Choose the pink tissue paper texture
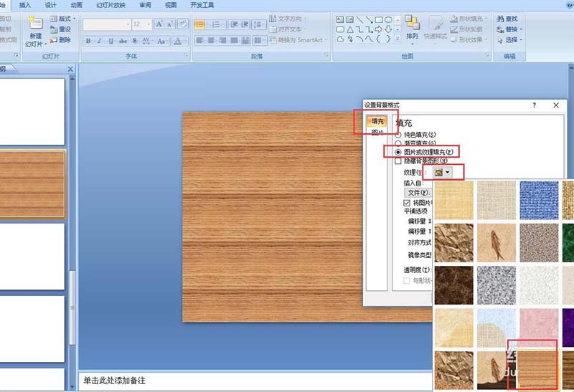This screenshot has width=574, height=392. click(539, 328)
